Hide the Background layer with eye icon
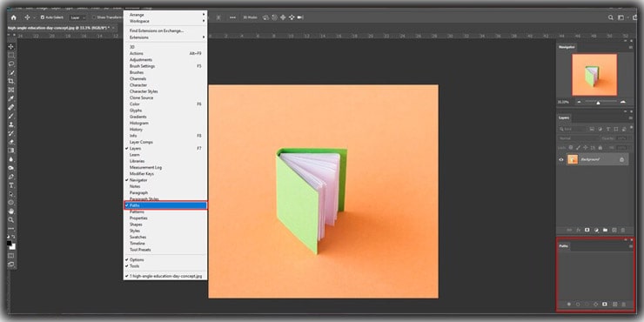The width and height of the screenshot is (644, 322). point(561,159)
